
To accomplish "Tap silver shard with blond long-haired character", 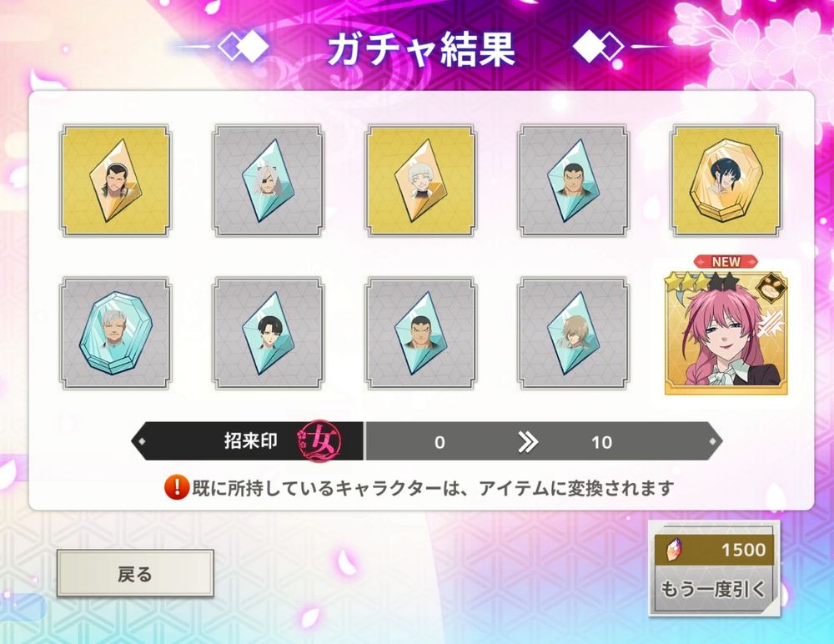I will pos(574,333).
